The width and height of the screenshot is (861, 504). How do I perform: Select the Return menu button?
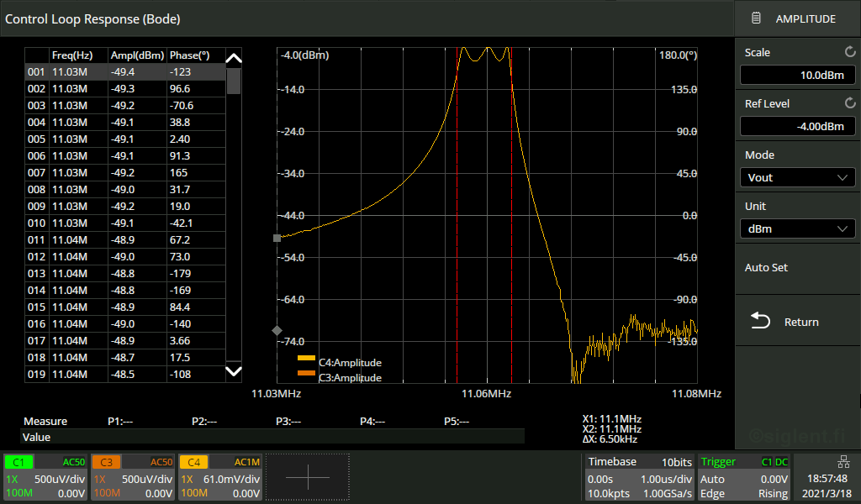(x=797, y=322)
